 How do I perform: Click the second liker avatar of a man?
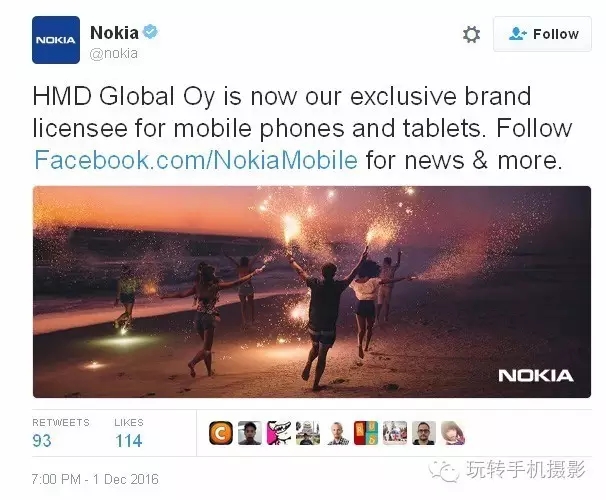click(x=250, y=433)
